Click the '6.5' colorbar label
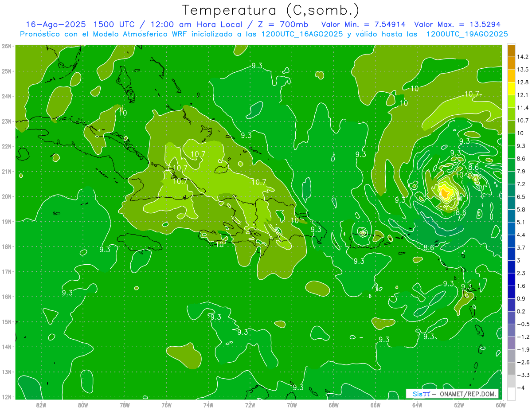 pos(521,196)
